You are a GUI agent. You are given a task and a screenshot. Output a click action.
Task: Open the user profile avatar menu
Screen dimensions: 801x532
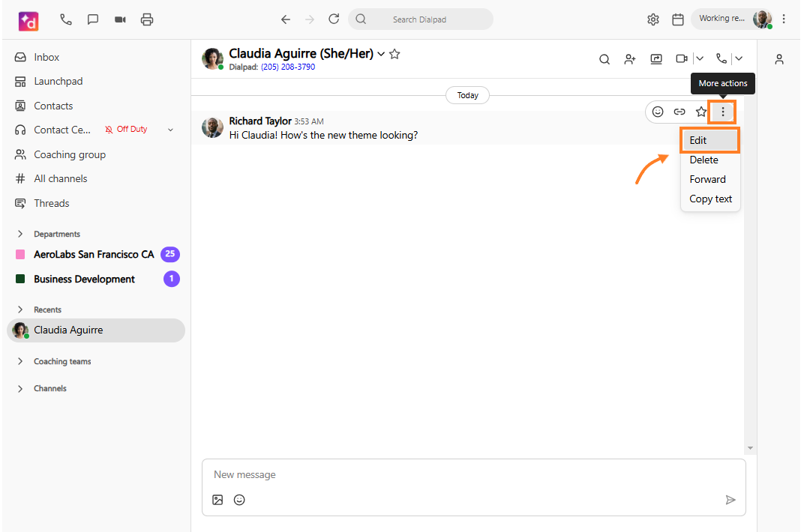point(762,19)
